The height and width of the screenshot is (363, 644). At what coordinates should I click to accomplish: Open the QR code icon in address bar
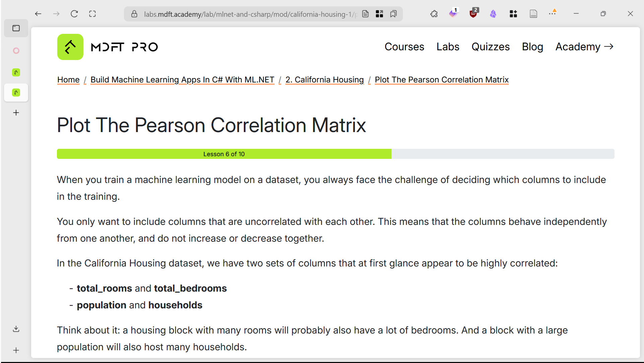point(379,14)
